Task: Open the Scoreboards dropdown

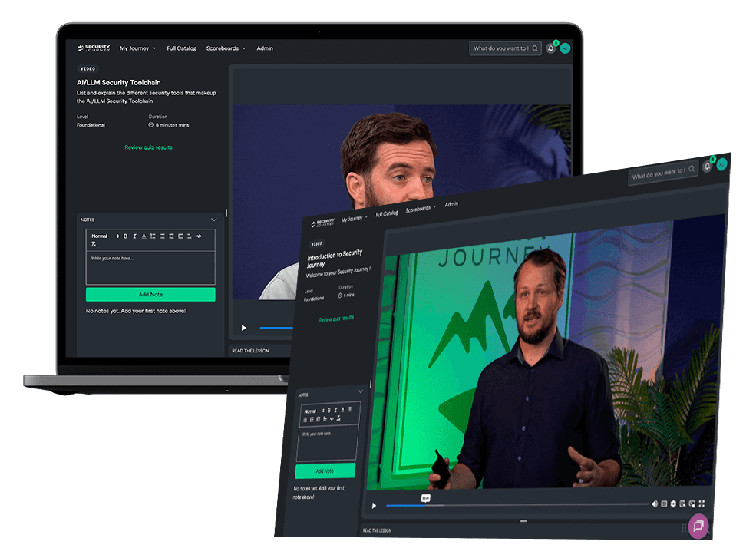Action: coord(225,48)
